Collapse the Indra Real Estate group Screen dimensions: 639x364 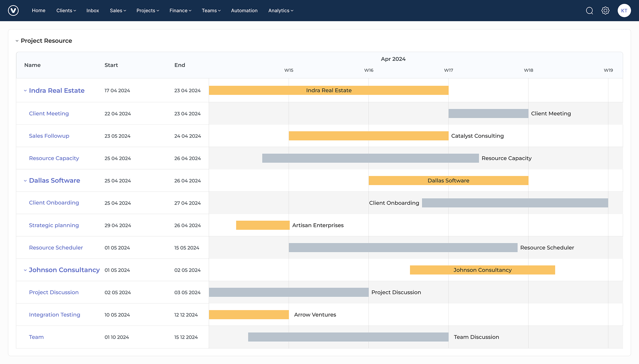pos(25,91)
